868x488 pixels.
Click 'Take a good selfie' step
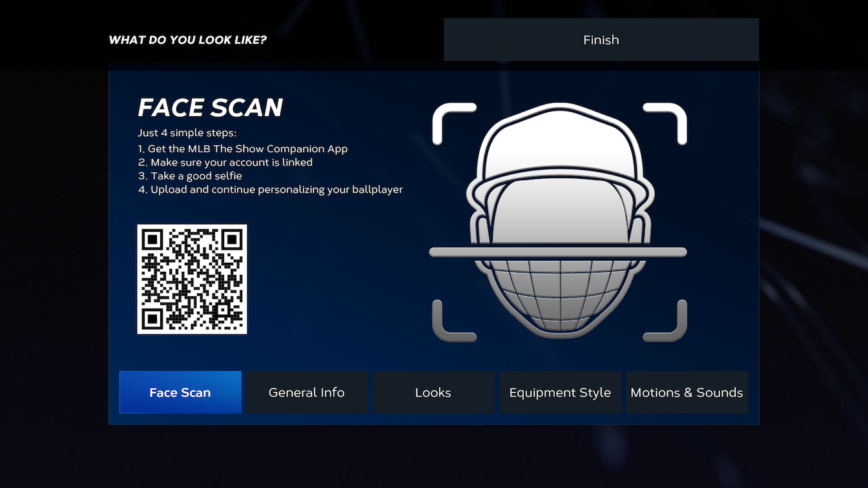[x=190, y=176]
